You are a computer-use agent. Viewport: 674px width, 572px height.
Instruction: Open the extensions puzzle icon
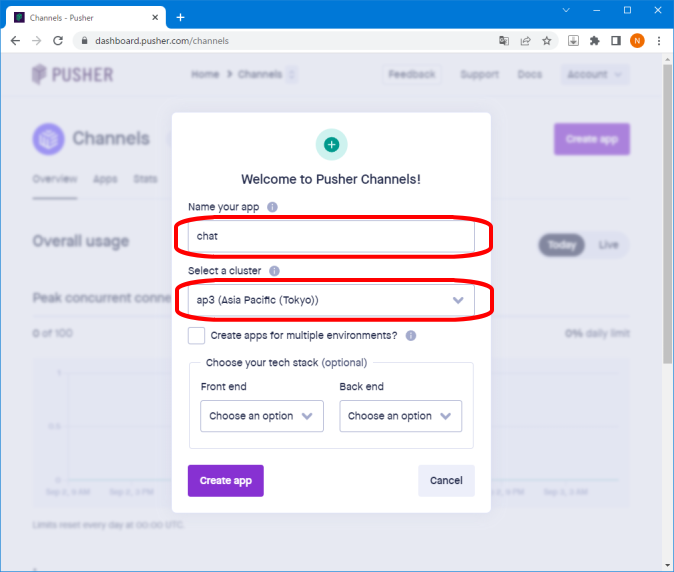pos(594,41)
